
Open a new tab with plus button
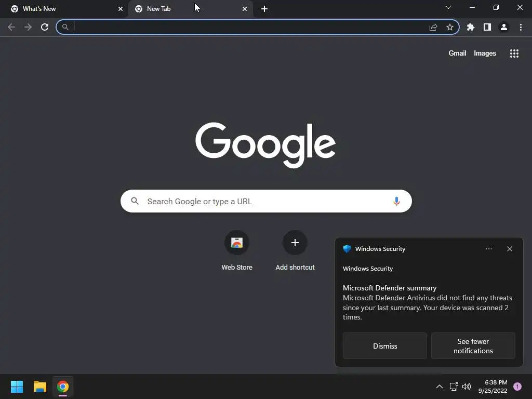coord(264,9)
